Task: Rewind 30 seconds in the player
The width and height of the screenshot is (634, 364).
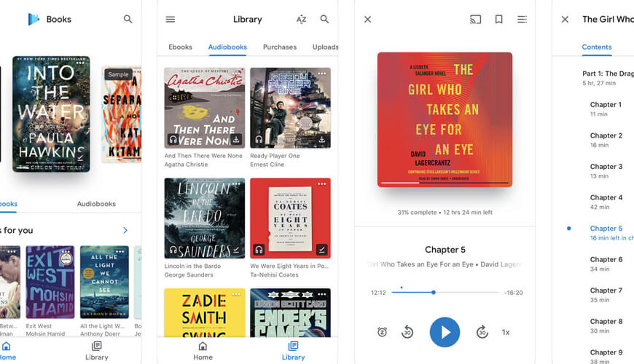Action: point(407,332)
